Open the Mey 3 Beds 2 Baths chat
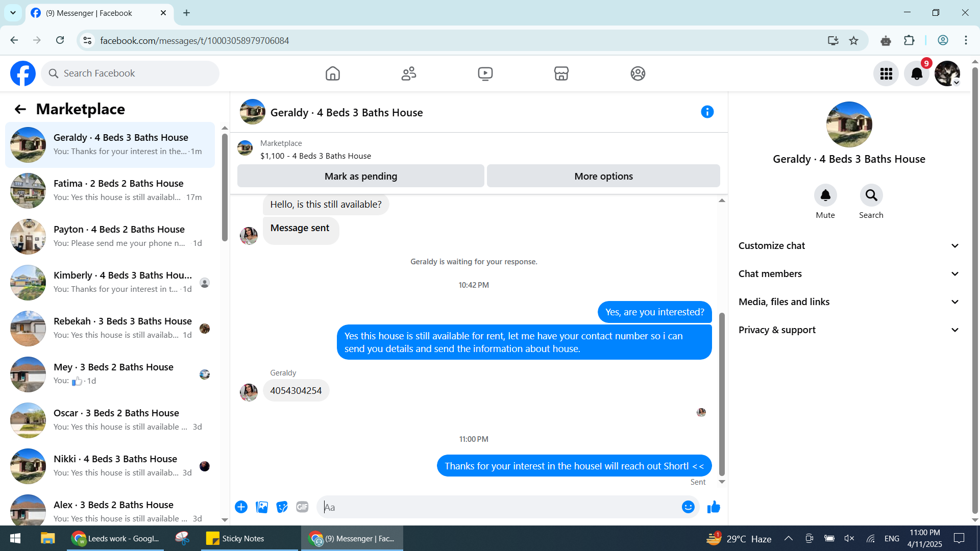This screenshot has width=980, height=551. point(110,374)
